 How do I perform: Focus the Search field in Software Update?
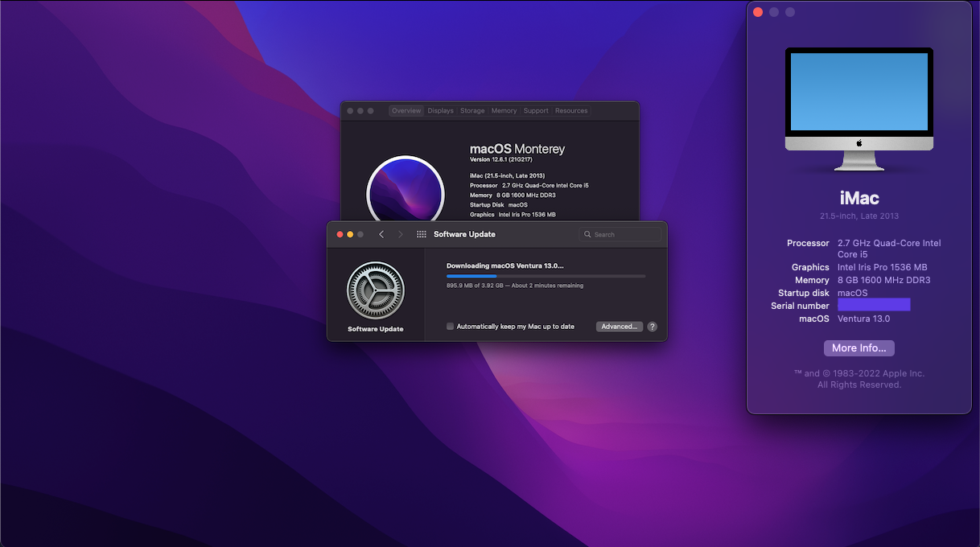coord(620,235)
